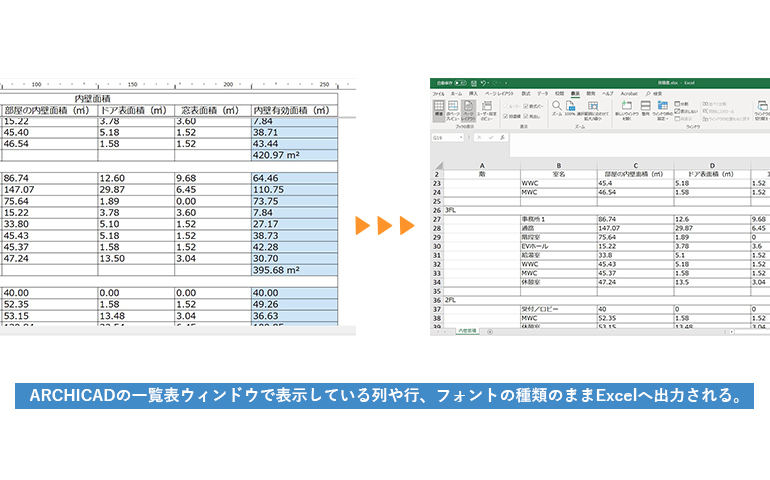This screenshot has height=480, width=770.
Task: Click the ズーム magnifier icon
Action: 557,108
